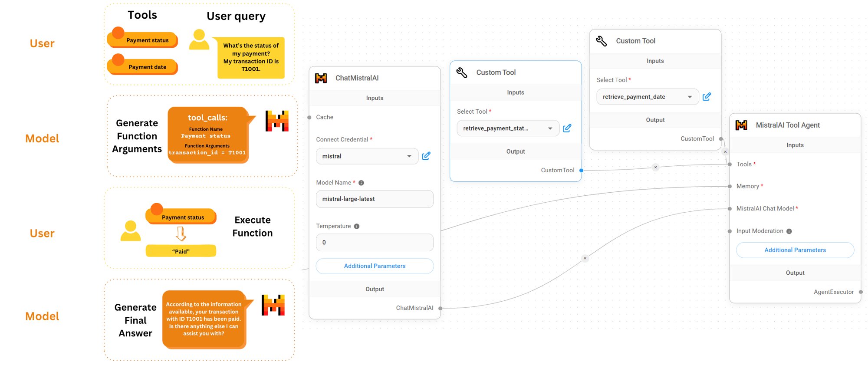
Task: Click the orange down arrow under Payment status
Action: 181,234
